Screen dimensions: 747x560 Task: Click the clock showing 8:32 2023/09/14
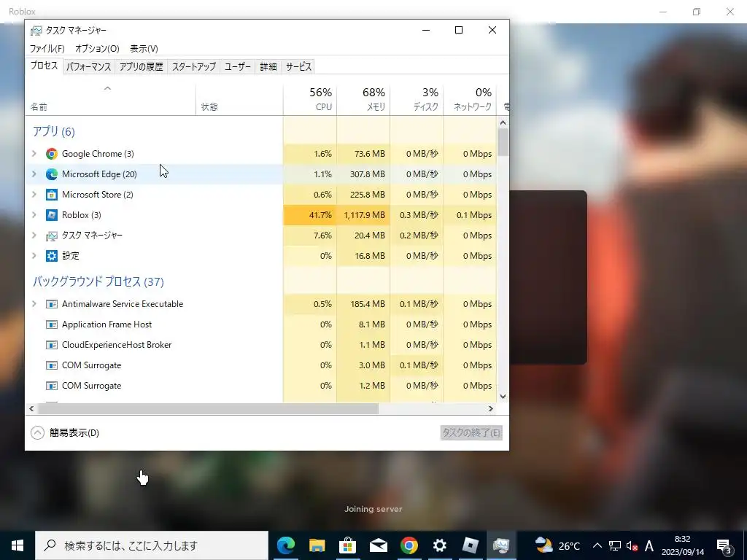(x=682, y=545)
